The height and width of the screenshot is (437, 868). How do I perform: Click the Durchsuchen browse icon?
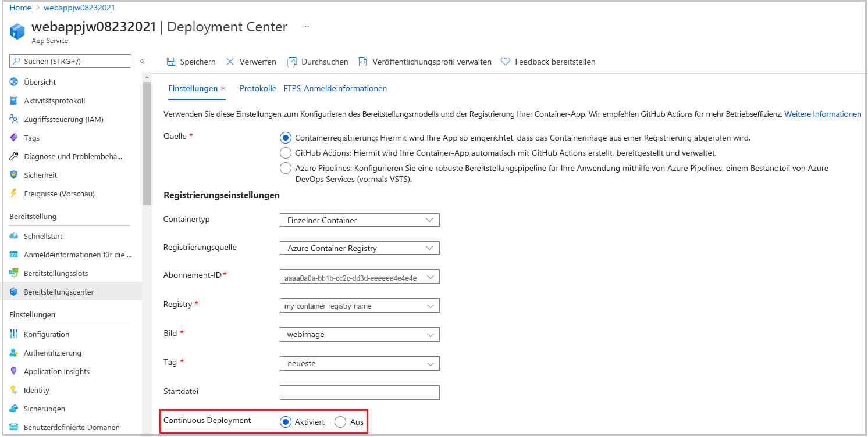(x=292, y=62)
